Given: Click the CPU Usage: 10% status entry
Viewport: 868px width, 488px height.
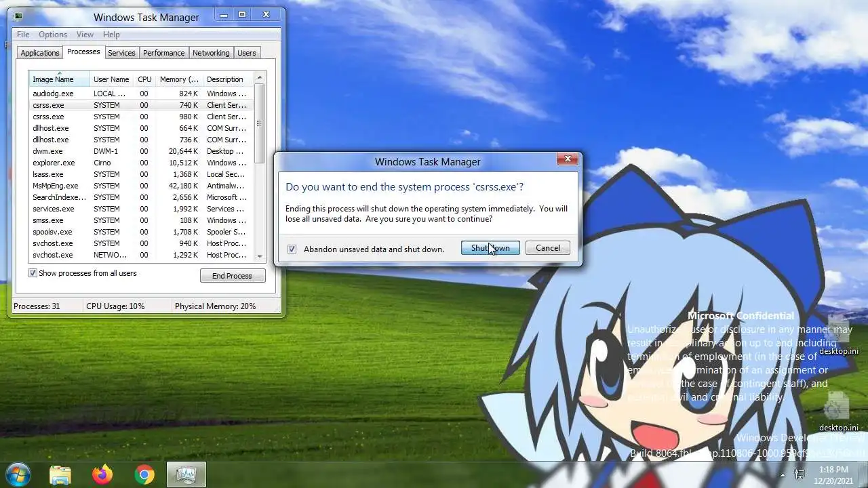Looking at the screenshot, I should coord(115,306).
